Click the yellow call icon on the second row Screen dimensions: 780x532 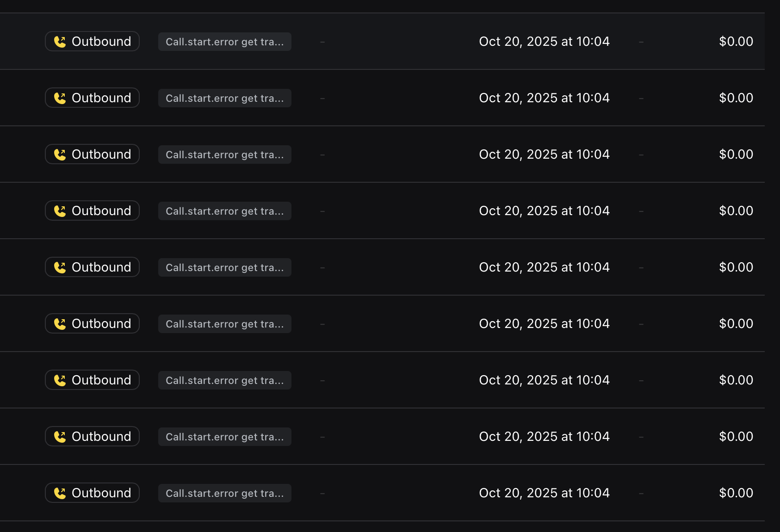[60, 98]
